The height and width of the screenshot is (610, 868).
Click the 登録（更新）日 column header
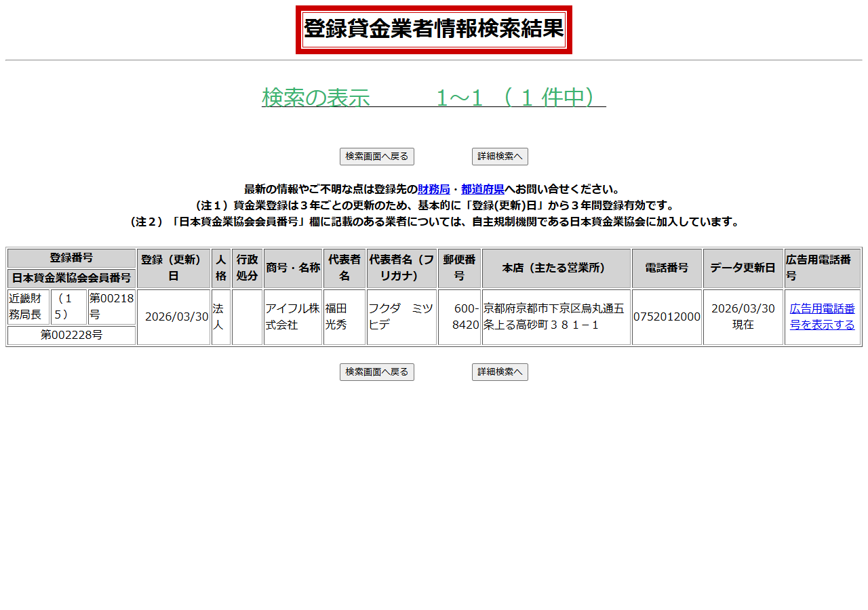[x=174, y=268]
